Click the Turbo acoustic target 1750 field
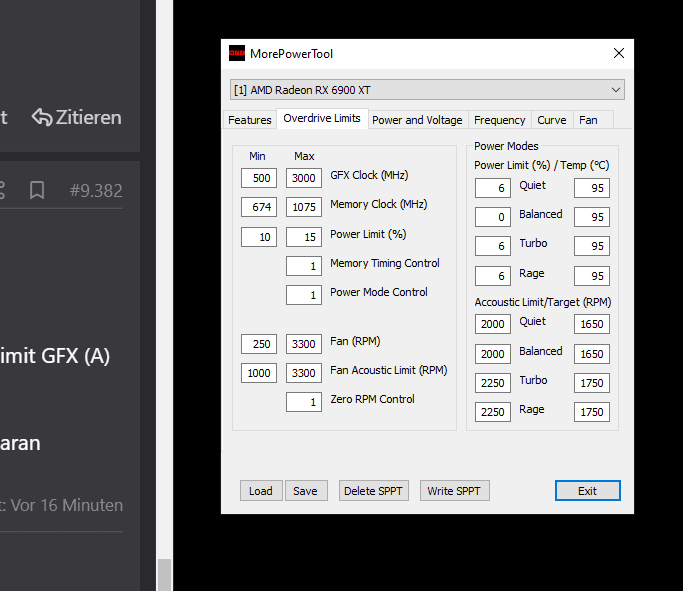683x591 pixels. [x=592, y=383]
